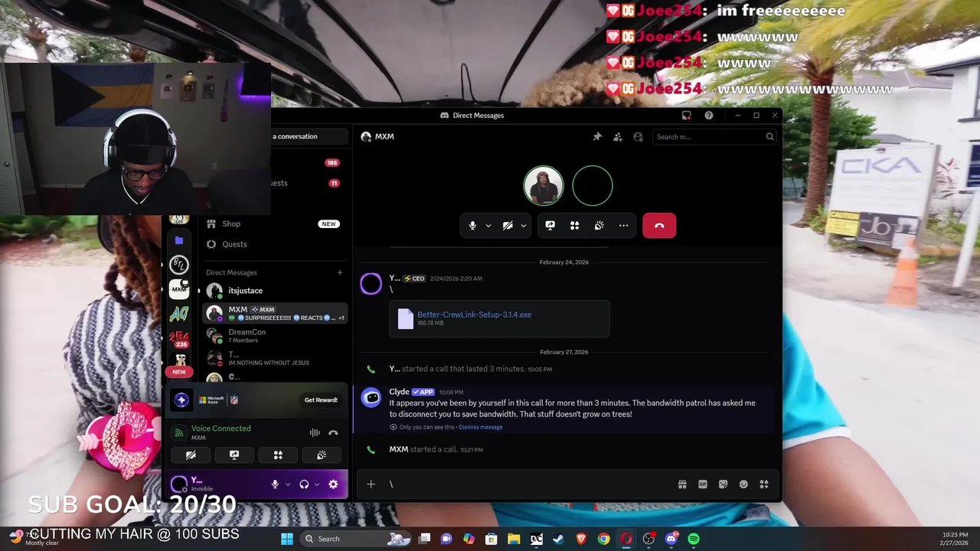The height and width of the screenshot is (551, 980).
Task: Click the Windows taskbar Search box
Action: (355, 539)
